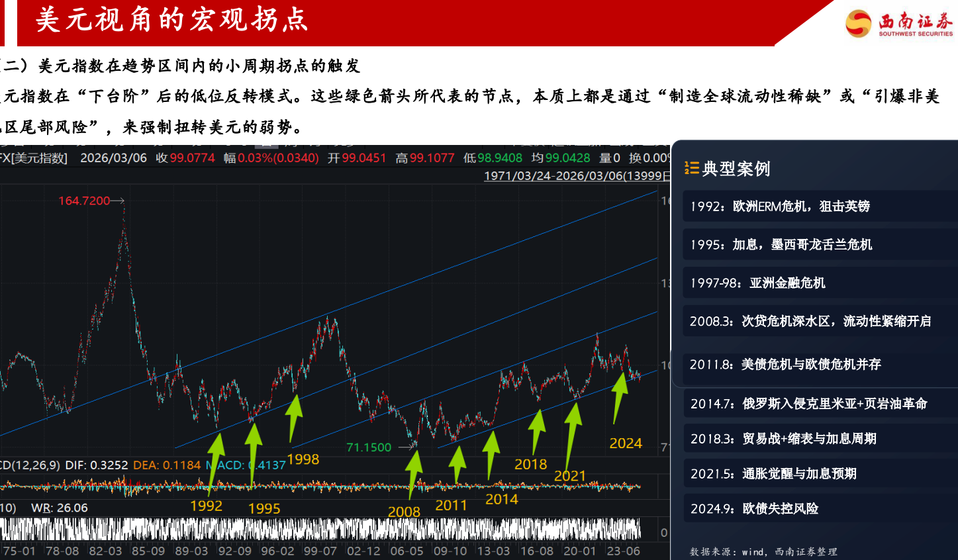Image resolution: width=958 pixels, height=560 pixels.
Task: Click the 164.7200 peak price label
Action: tap(84, 201)
